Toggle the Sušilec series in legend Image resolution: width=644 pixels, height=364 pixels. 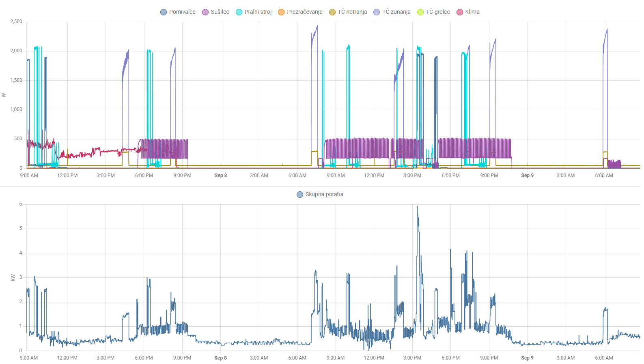tap(216, 12)
